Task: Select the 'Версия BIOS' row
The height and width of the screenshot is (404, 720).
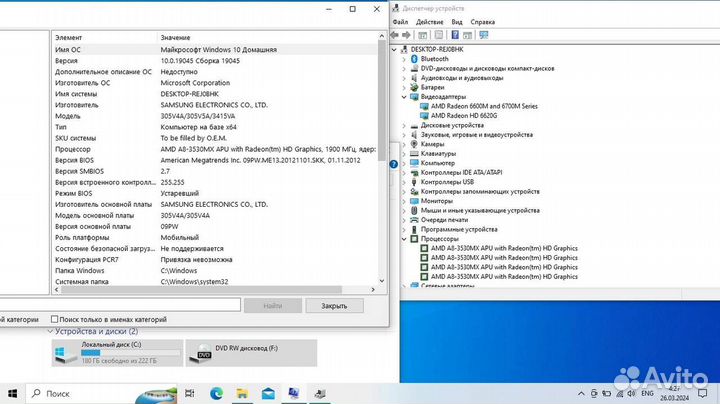Action: (215, 160)
